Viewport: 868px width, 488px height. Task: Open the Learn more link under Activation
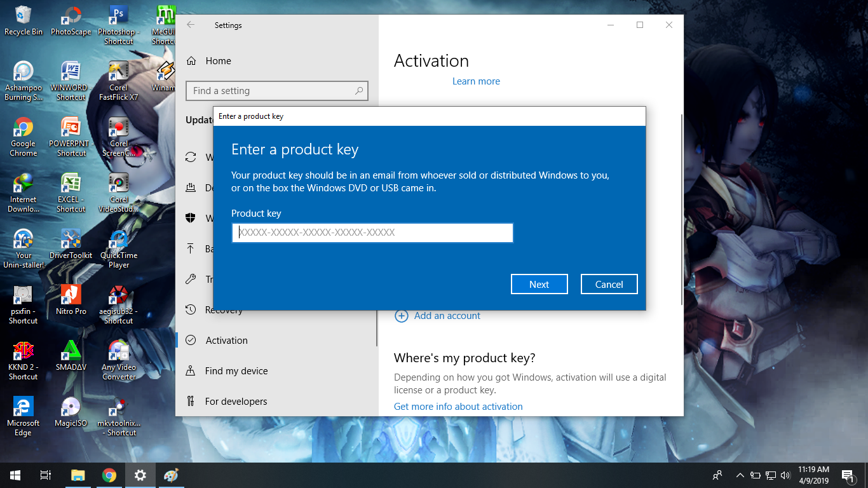coord(476,81)
